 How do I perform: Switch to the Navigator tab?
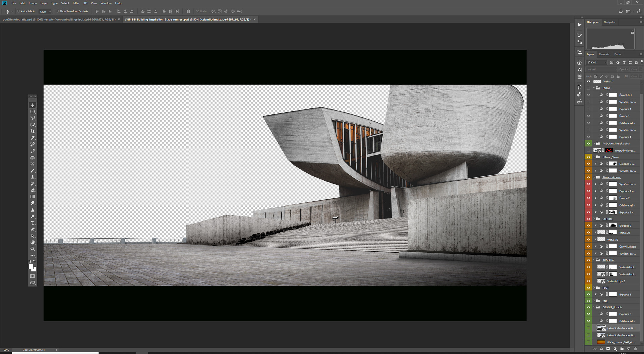point(609,22)
